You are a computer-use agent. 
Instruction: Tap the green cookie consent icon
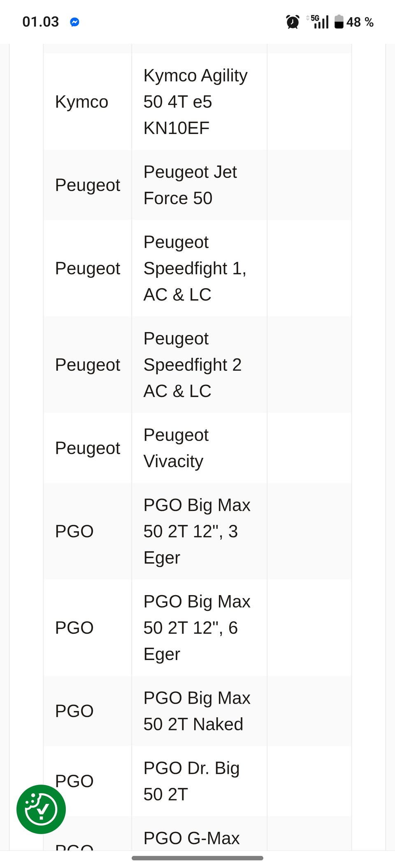click(41, 809)
